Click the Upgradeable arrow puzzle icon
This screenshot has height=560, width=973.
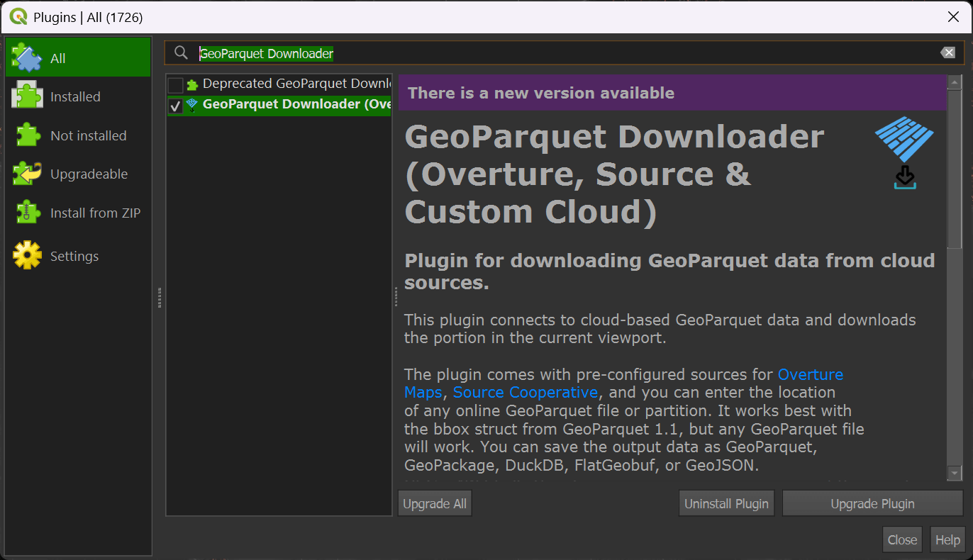point(27,174)
